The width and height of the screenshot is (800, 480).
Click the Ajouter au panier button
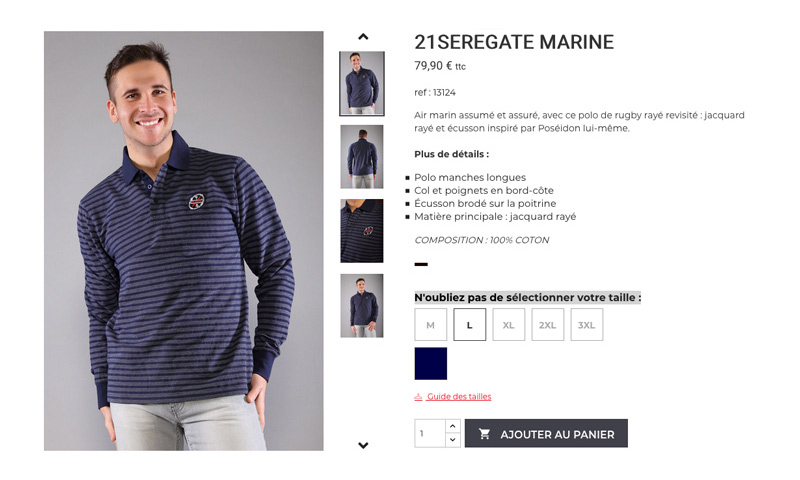tap(546, 434)
